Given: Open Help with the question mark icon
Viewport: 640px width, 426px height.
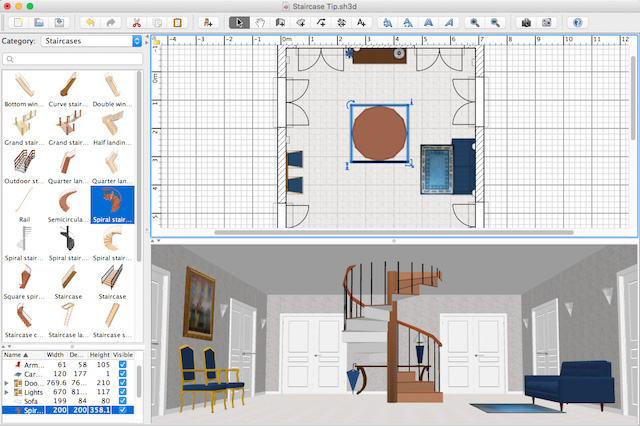Looking at the screenshot, I should [x=576, y=21].
